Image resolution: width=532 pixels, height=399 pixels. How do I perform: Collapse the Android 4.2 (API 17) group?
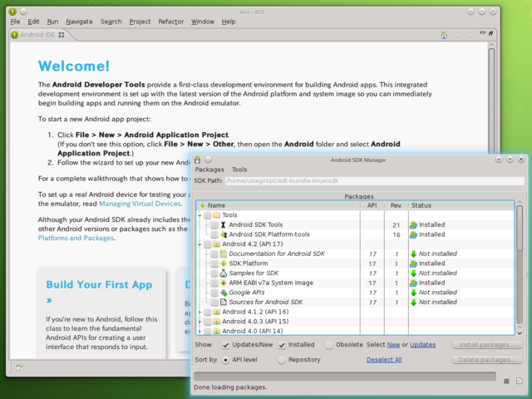199,244
